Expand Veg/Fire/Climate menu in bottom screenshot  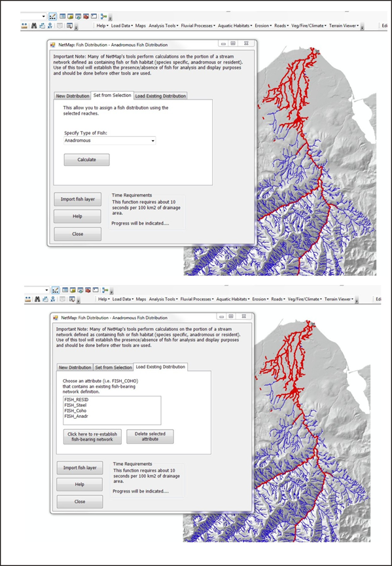click(x=305, y=299)
